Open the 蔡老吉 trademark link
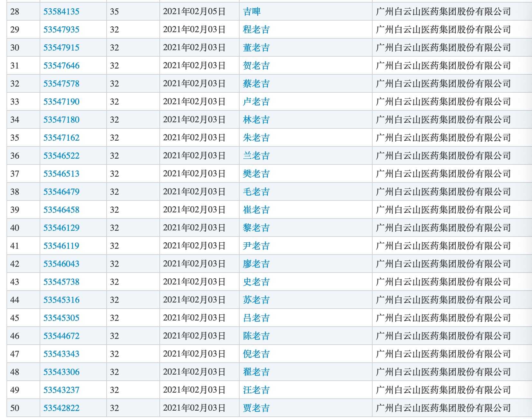This screenshot has width=532, height=419. click(256, 84)
